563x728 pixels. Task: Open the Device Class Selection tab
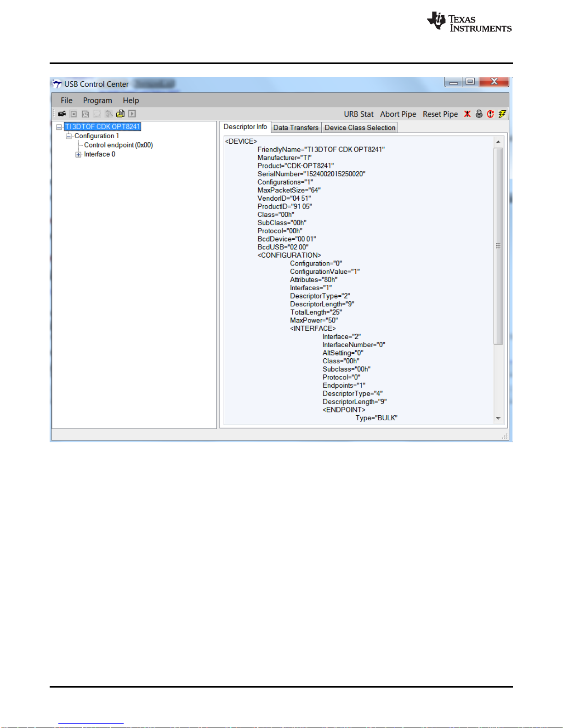point(360,128)
